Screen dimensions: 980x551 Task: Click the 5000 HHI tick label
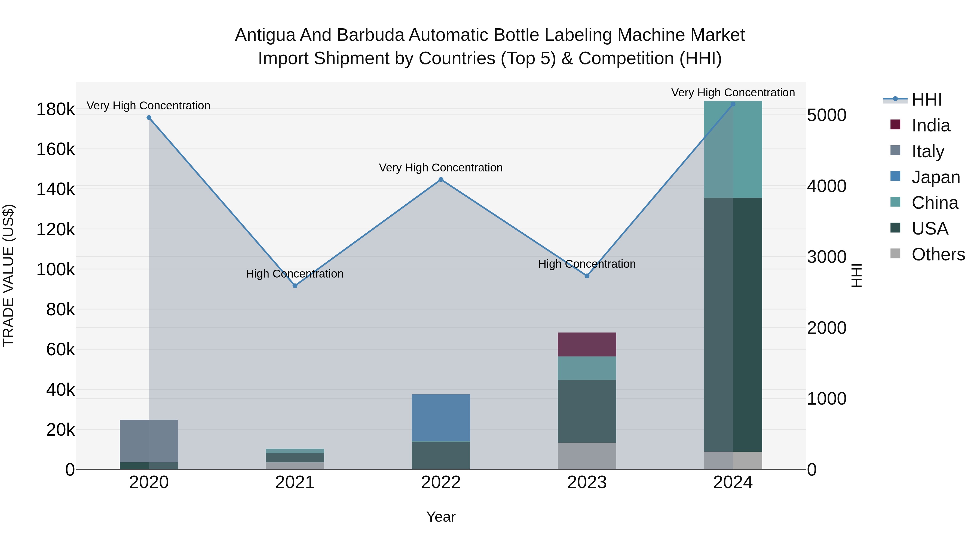tap(827, 115)
